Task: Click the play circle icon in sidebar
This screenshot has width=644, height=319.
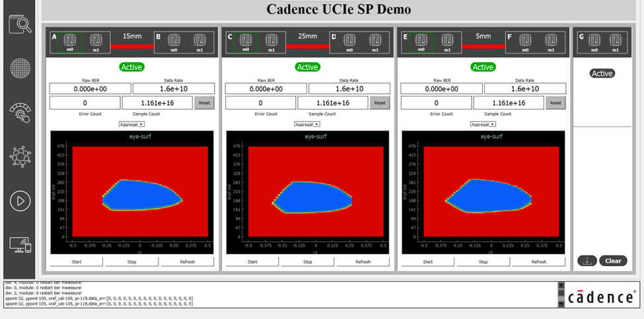Action: [x=20, y=201]
